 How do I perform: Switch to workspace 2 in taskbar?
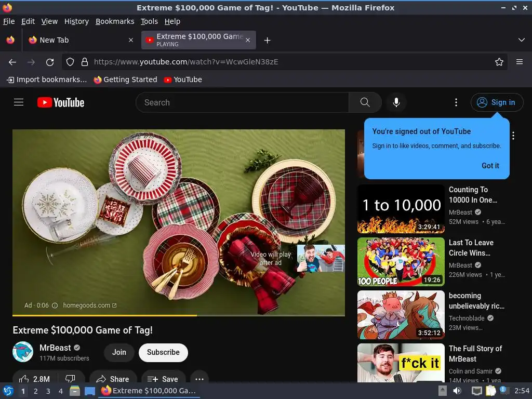tap(36, 391)
